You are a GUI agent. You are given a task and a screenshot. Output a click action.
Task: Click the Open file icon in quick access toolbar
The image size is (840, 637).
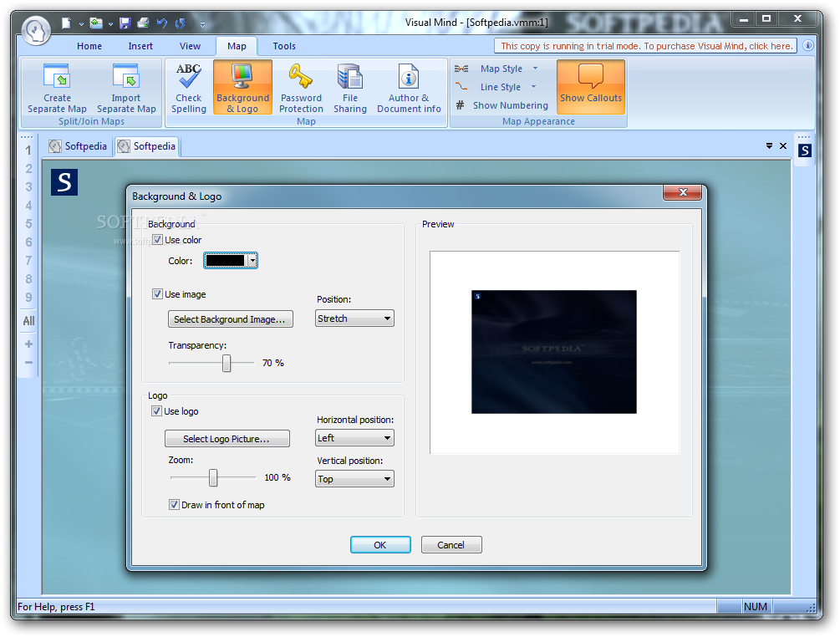click(x=96, y=23)
